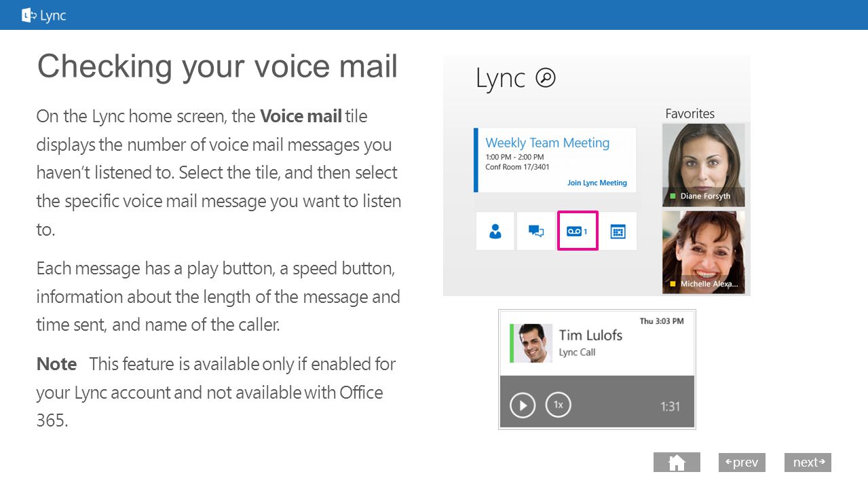This screenshot has width=868, height=489.
Task: Open the Contacts tile
Action: pos(495,232)
